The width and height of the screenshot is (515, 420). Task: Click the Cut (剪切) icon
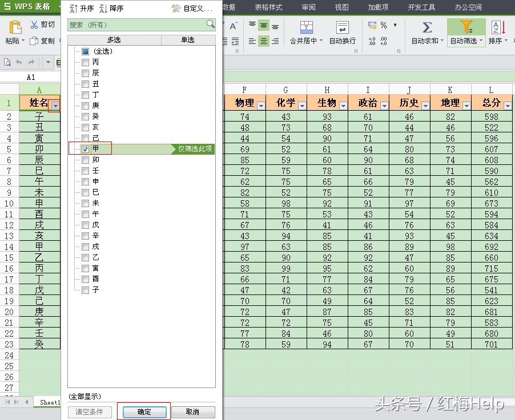(x=35, y=24)
